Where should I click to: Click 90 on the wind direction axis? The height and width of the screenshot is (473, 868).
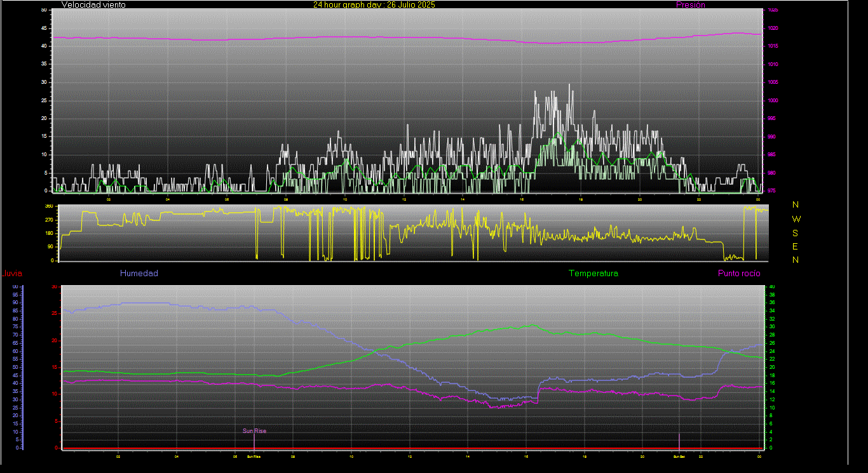click(x=50, y=247)
